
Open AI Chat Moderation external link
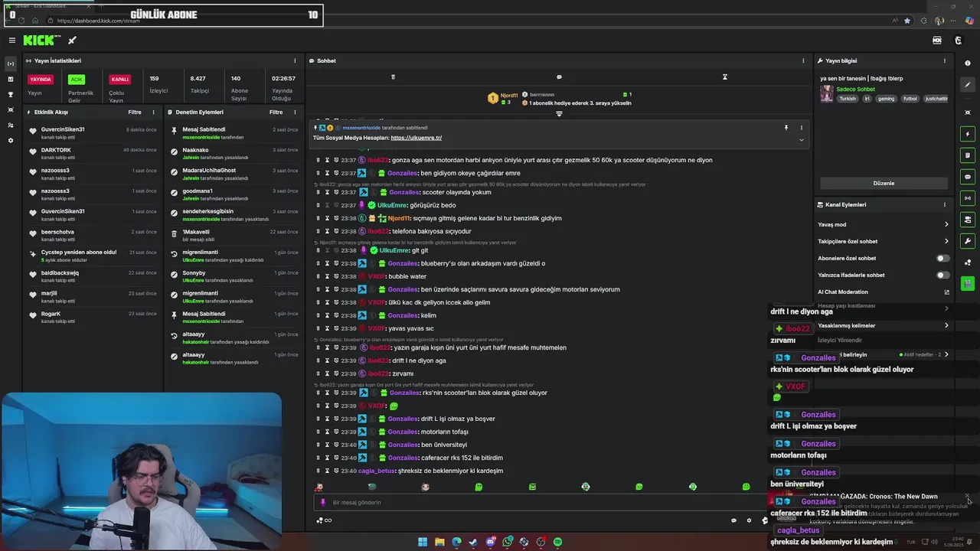point(946,292)
